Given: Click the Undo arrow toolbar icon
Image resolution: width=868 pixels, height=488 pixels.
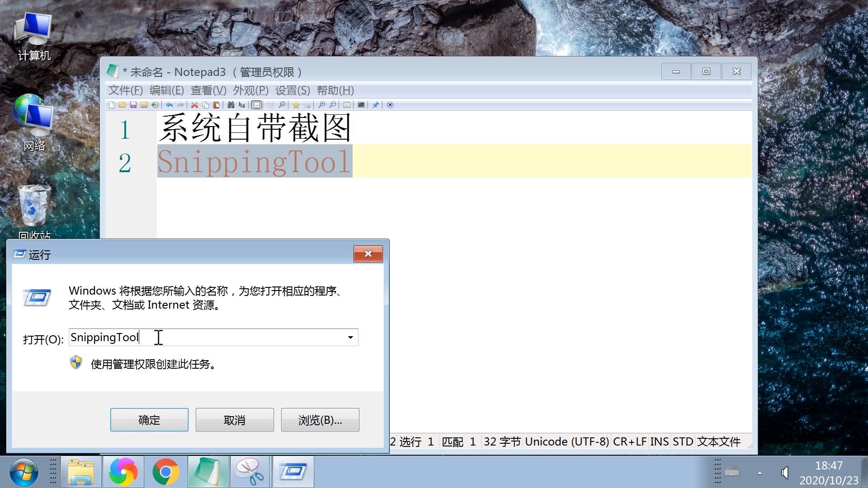Looking at the screenshot, I should tap(169, 105).
